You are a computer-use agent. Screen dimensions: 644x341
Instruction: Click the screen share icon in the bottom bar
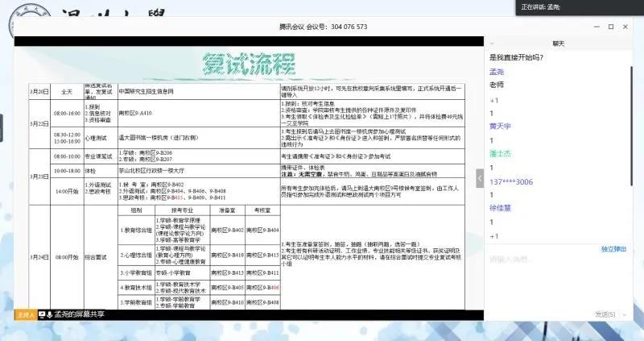(42, 314)
